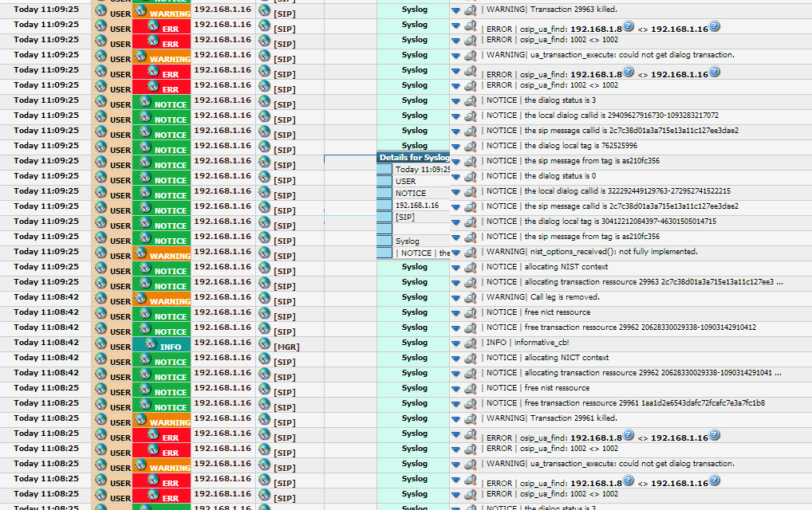Click the [MGR] syslog tag link
The width and height of the screenshot is (812, 510).
[x=286, y=347]
